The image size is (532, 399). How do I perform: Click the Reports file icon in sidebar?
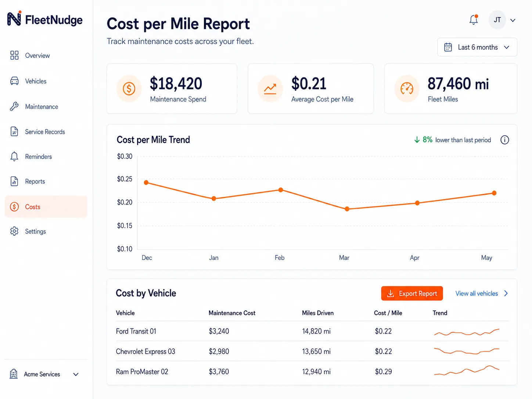14,181
